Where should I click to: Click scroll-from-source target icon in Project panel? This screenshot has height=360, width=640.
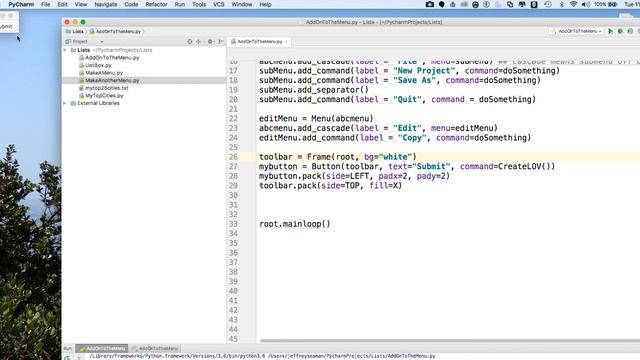coord(189,41)
